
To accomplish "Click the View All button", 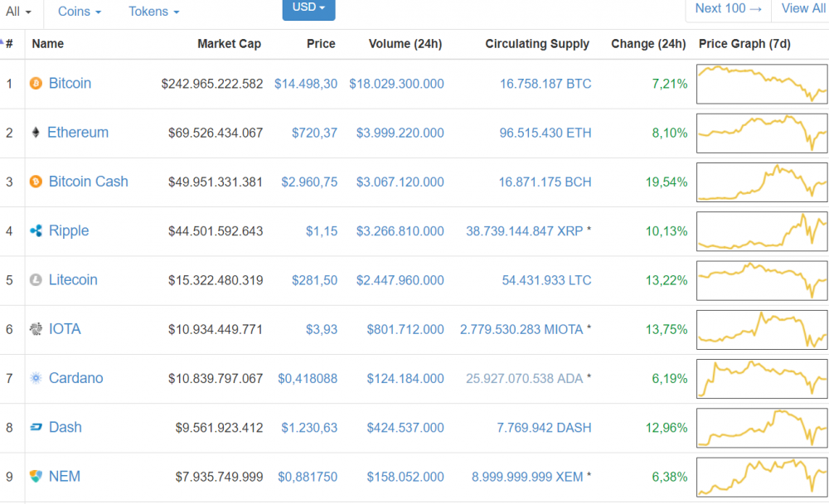I will [802, 8].
